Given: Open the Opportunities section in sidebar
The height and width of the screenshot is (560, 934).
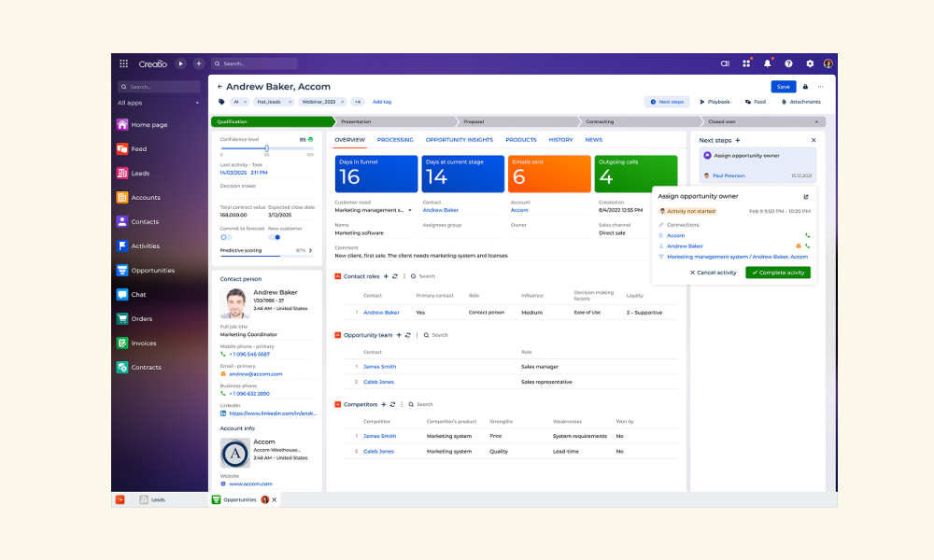Looking at the screenshot, I should point(146,270).
